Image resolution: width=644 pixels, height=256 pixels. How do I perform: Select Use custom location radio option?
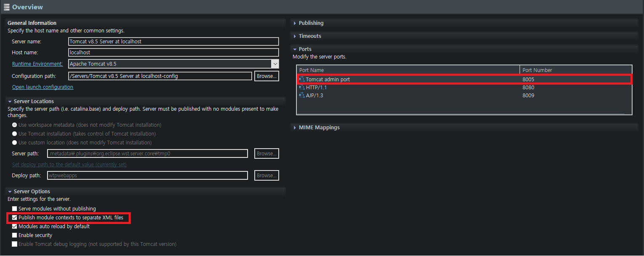[15, 143]
